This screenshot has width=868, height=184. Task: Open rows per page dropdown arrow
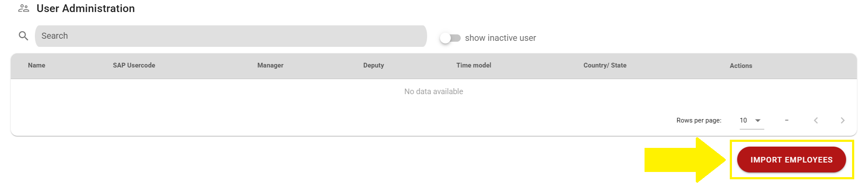[x=758, y=120]
